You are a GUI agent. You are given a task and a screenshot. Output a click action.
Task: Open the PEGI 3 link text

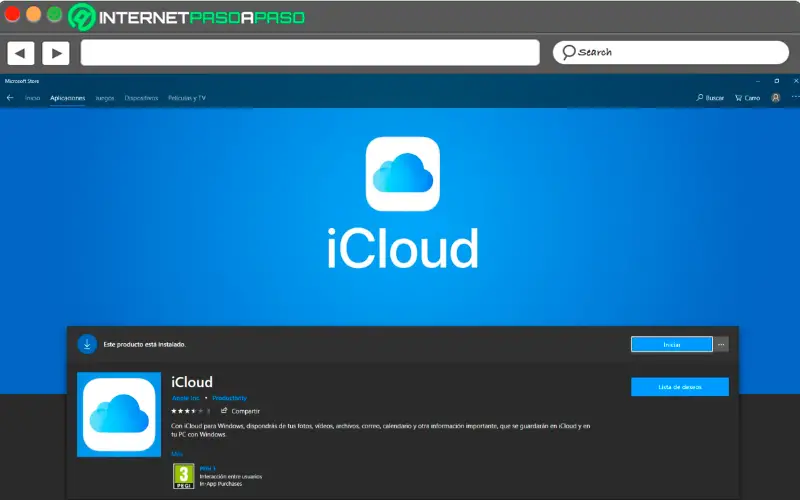(208, 468)
